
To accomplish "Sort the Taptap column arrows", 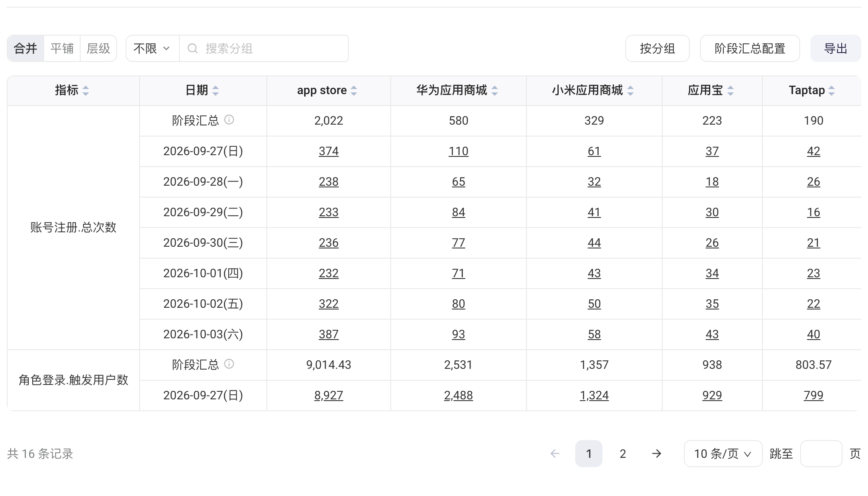I will [x=832, y=90].
